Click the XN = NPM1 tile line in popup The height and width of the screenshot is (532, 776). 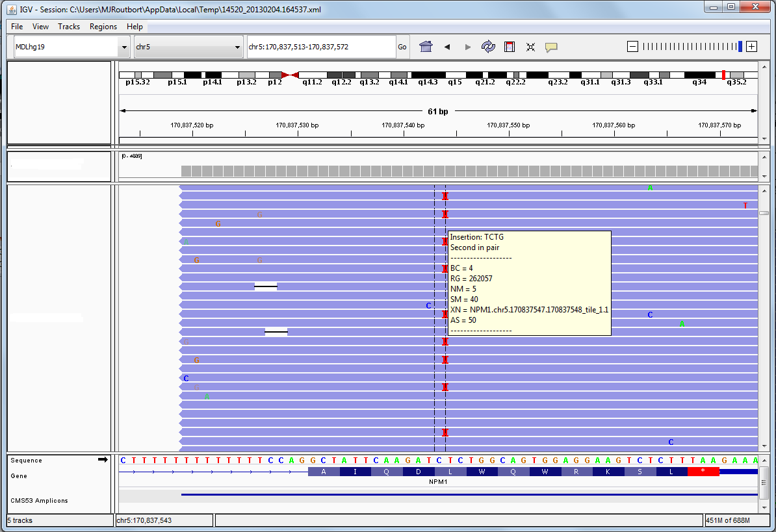point(529,309)
